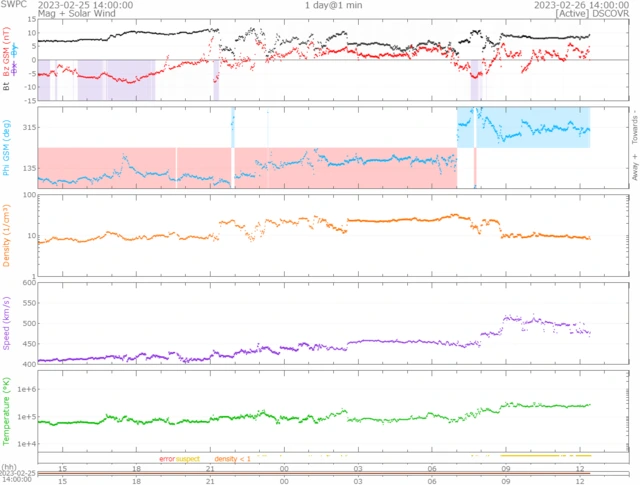This screenshot has width=640, height=485.
Task: Click the -10 tick on the magnetic field axis
Action: pyautogui.click(x=31, y=87)
